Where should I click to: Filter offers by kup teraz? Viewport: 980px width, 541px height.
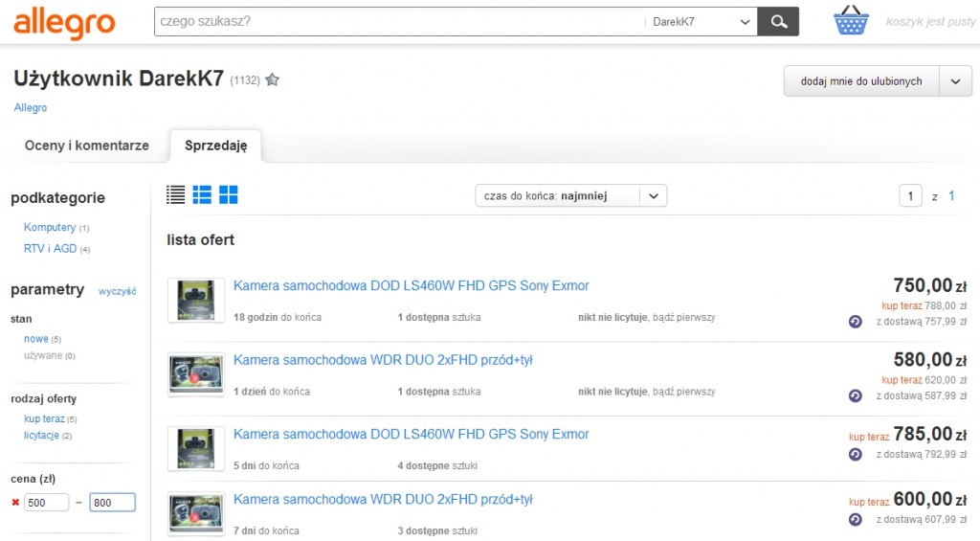tap(44, 419)
